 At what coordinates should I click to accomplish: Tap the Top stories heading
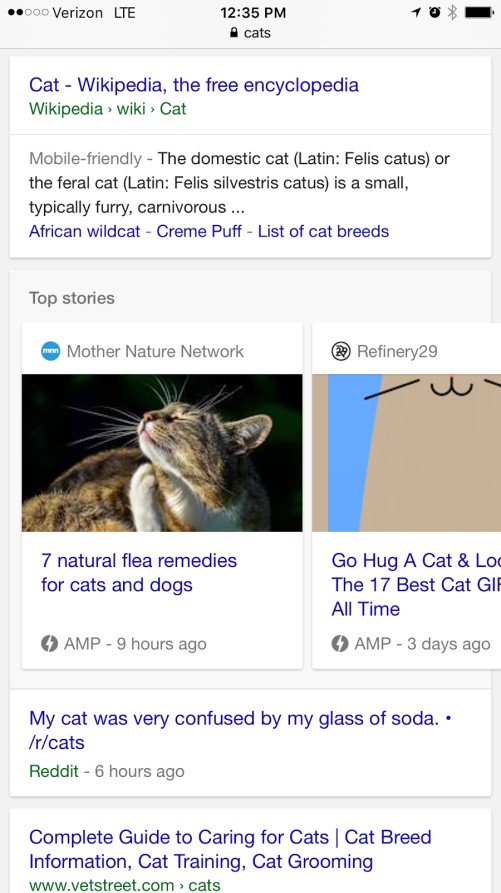click(x=72, y=298)
